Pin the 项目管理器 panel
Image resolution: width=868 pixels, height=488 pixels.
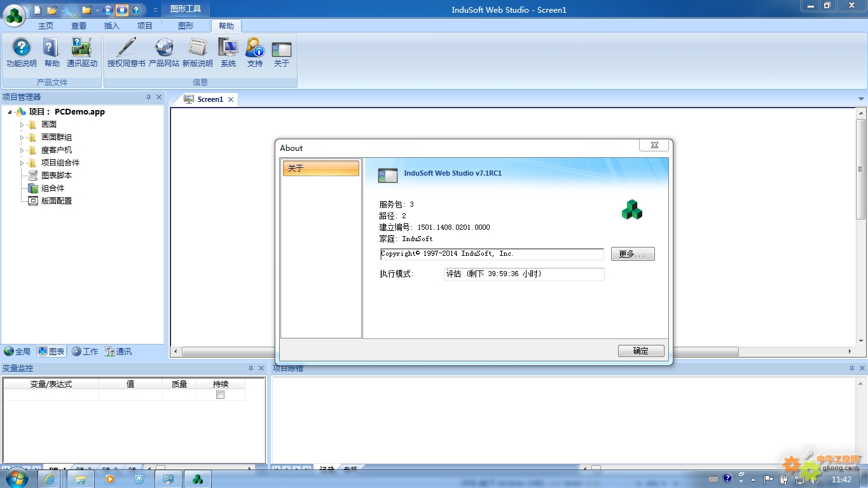pos(148,97)
